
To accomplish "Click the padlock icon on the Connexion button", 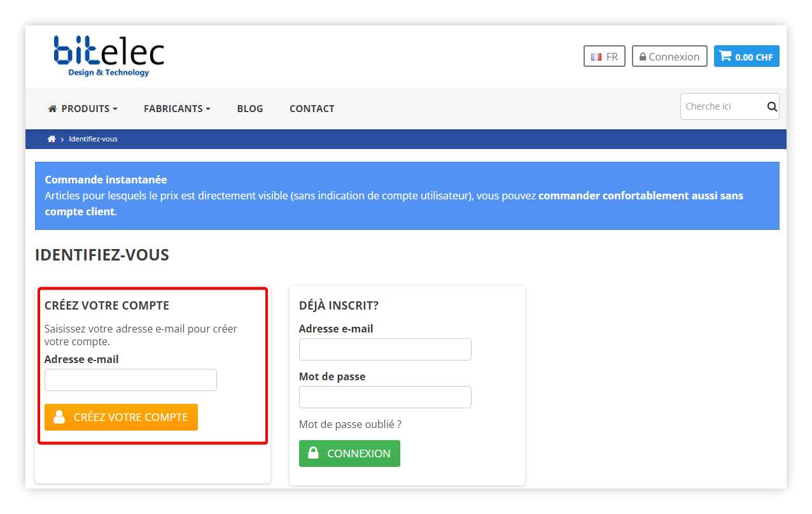I will point(642,57).
